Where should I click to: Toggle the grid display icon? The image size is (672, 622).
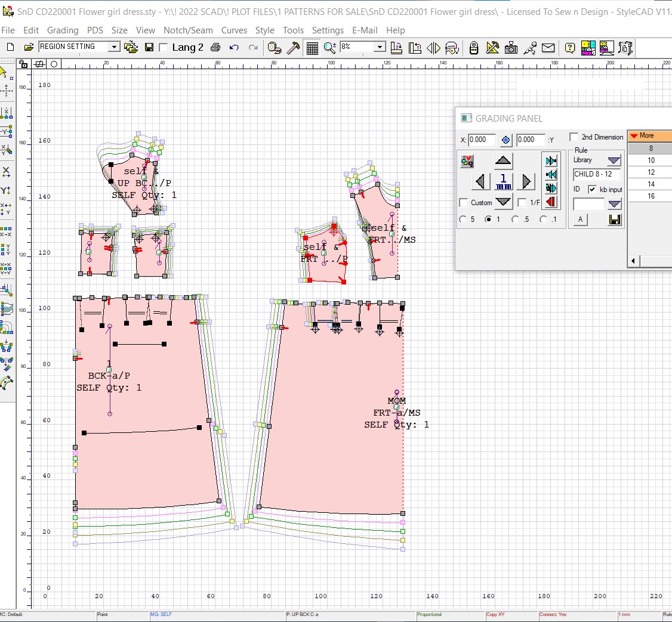[x=312, y=48]
